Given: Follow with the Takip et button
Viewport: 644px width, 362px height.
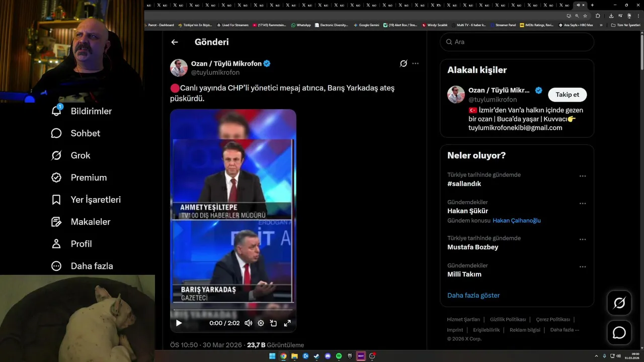Looking at the screenshot, I should tap(567, 95).
